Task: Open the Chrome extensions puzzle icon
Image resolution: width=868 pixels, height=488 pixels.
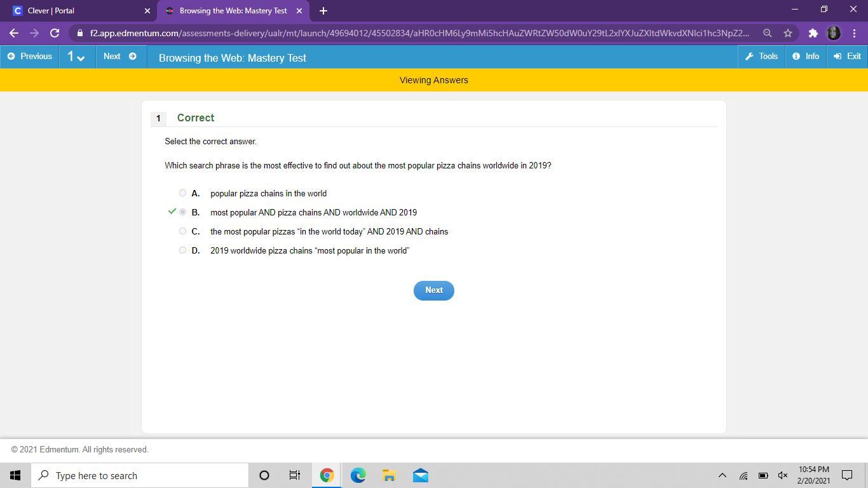Action: (x=813, y=33)
